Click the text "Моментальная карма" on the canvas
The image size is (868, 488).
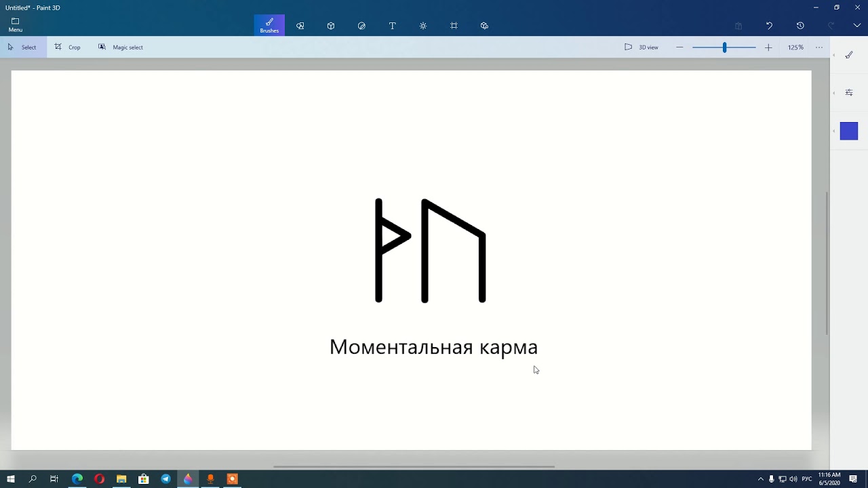pos(433,347)
